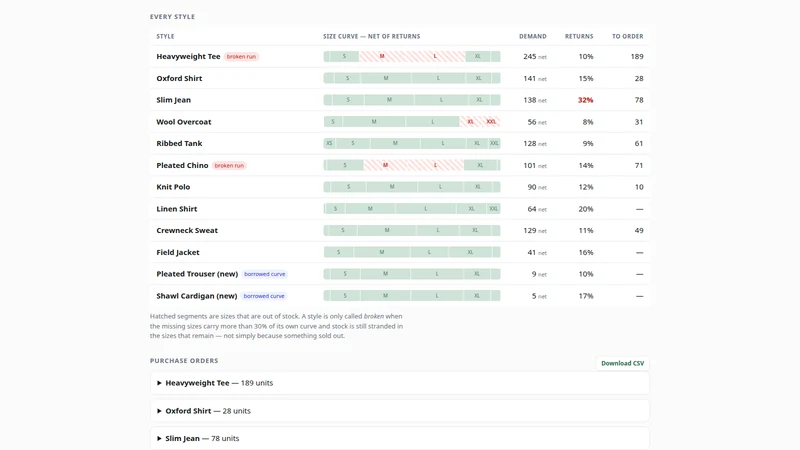Click the red 32% returns value for Slim Jean

coord(585,100)
